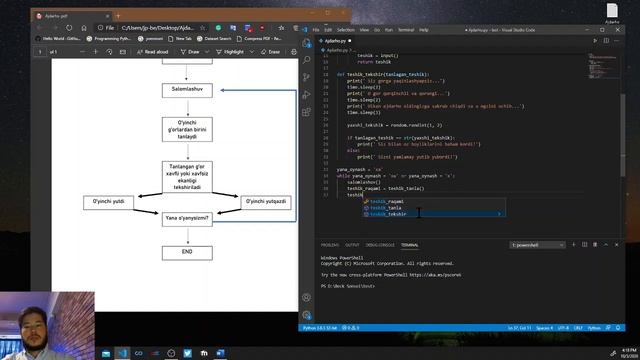640x360 pixels.
Task: Click the PDF page number field
Action: tap(40, 52)
